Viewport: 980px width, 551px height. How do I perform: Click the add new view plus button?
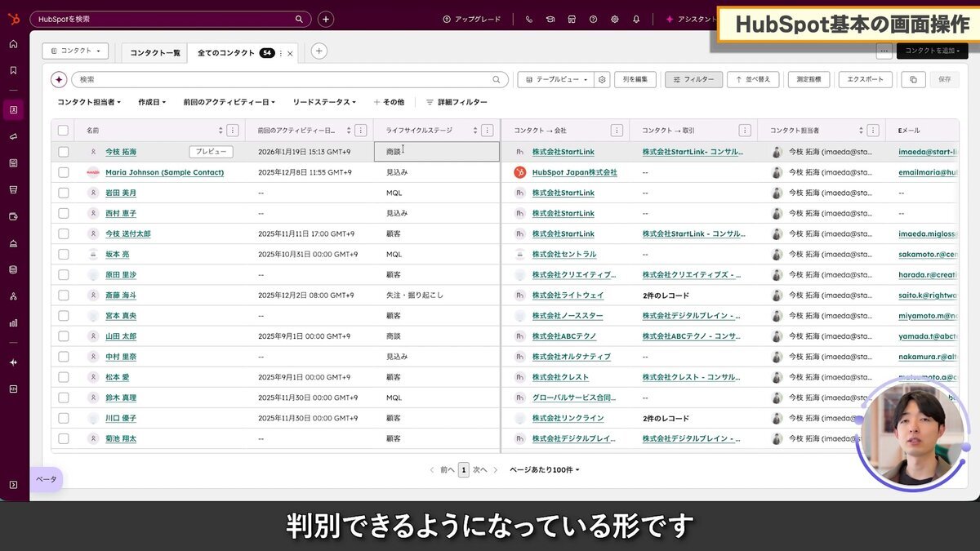(x=319, y=51)
